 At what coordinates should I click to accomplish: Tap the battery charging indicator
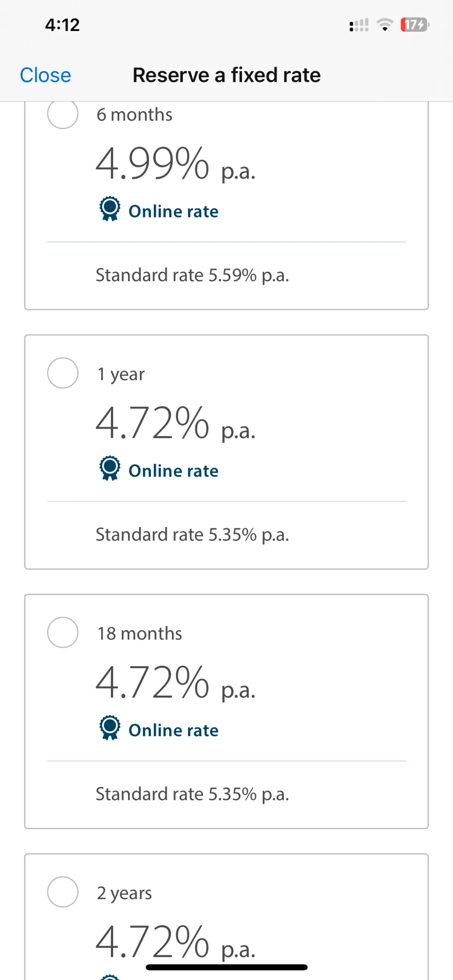(415, 25)
